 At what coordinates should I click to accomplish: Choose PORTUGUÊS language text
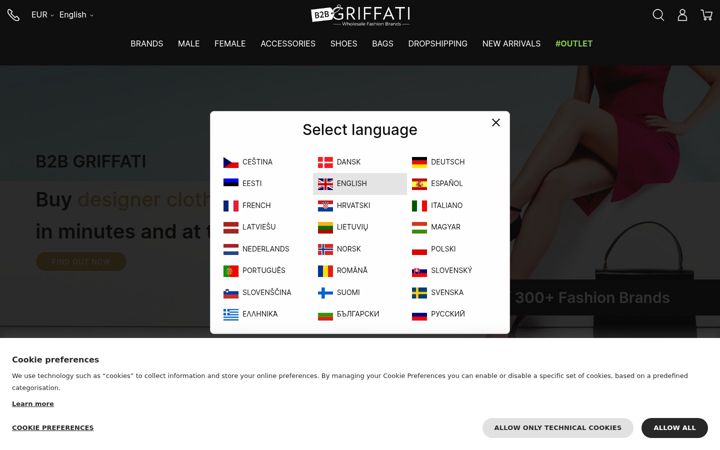pyautogui.click(x=264, y=270)
